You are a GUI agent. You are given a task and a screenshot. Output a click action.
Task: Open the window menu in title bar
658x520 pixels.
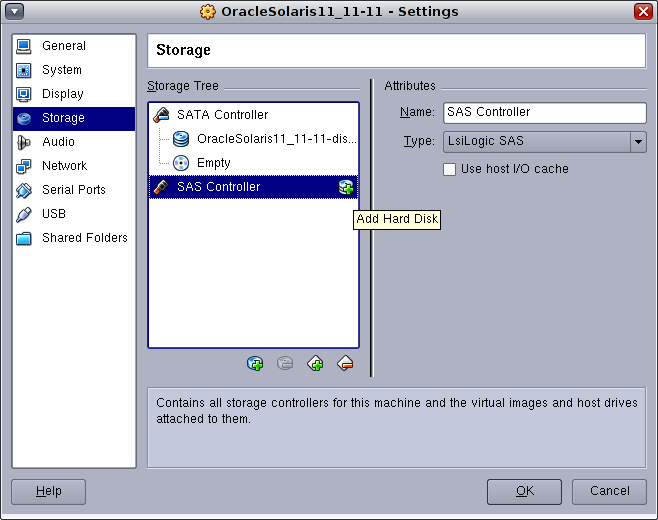(15, 12)
